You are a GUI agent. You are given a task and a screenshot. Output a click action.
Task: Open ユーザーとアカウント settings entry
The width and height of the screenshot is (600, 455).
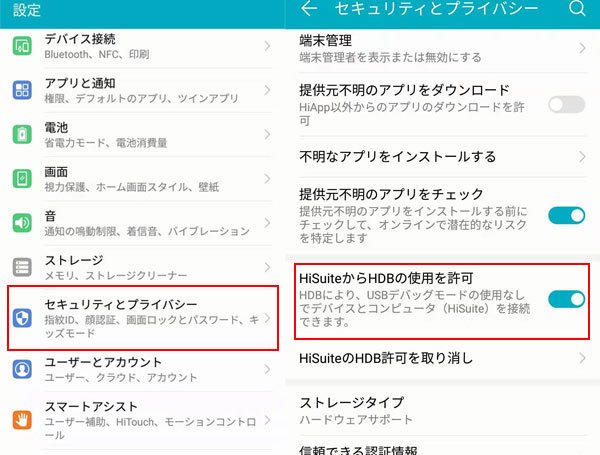[142, 370]
